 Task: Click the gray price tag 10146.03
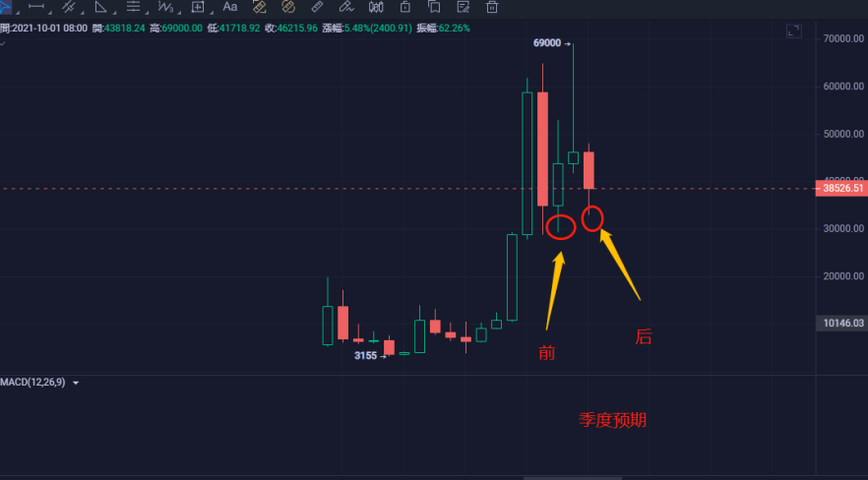(841, 323)
